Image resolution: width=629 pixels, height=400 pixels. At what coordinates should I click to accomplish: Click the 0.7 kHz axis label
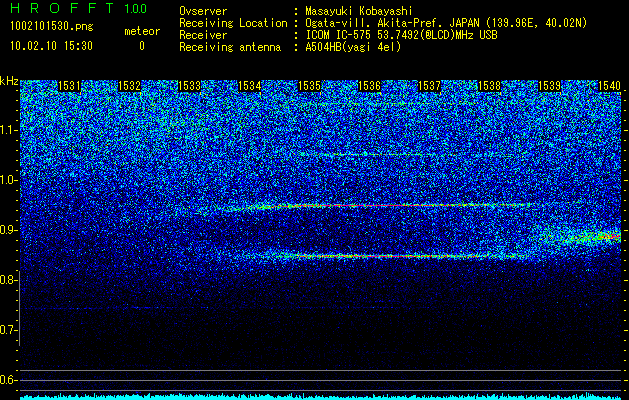[x=8, y=330]
